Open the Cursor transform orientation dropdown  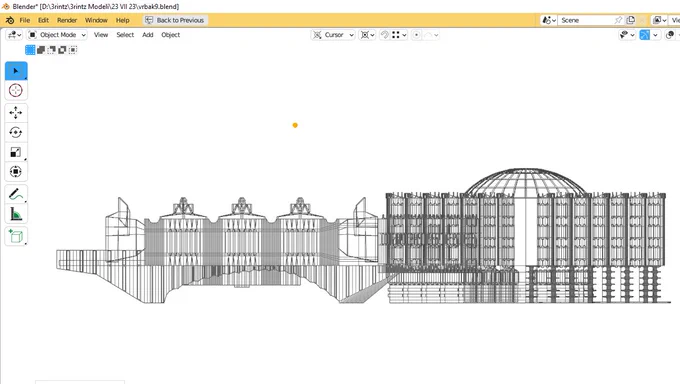333,35
